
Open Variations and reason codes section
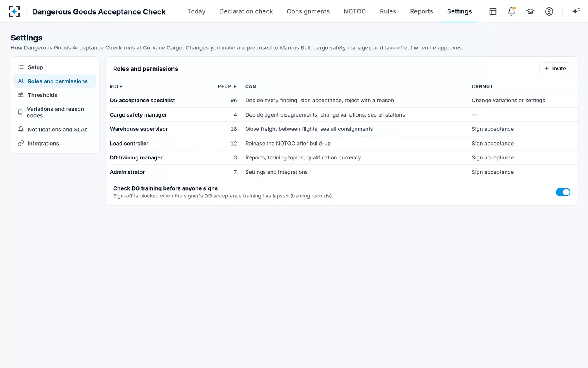coord(55,112)
